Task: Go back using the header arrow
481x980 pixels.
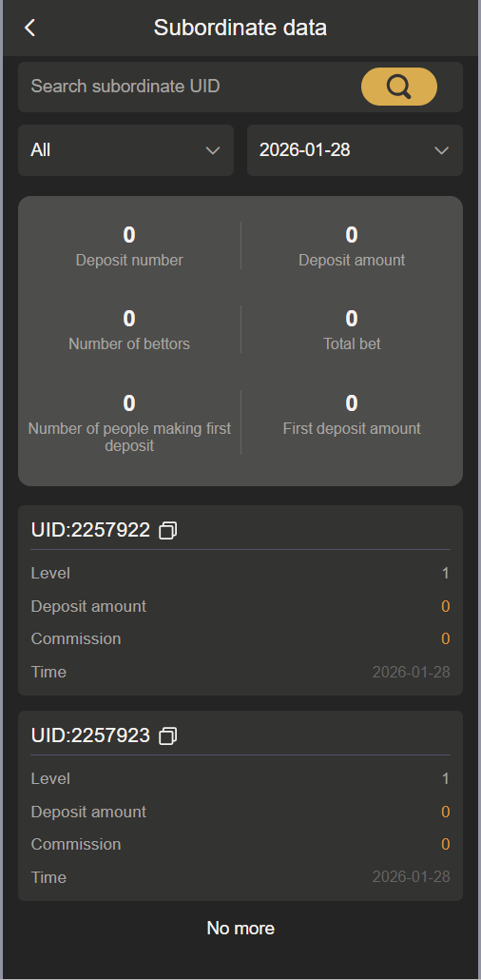Action: pos(29,29)
